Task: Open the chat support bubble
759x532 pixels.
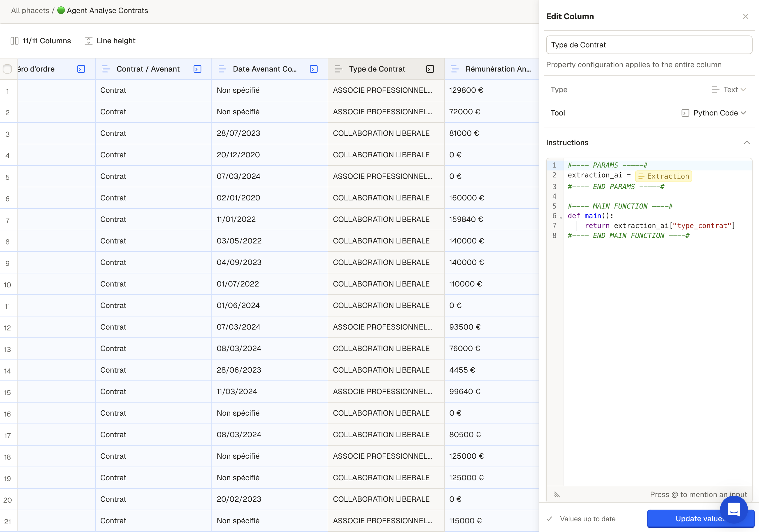Action: [734, 510]
